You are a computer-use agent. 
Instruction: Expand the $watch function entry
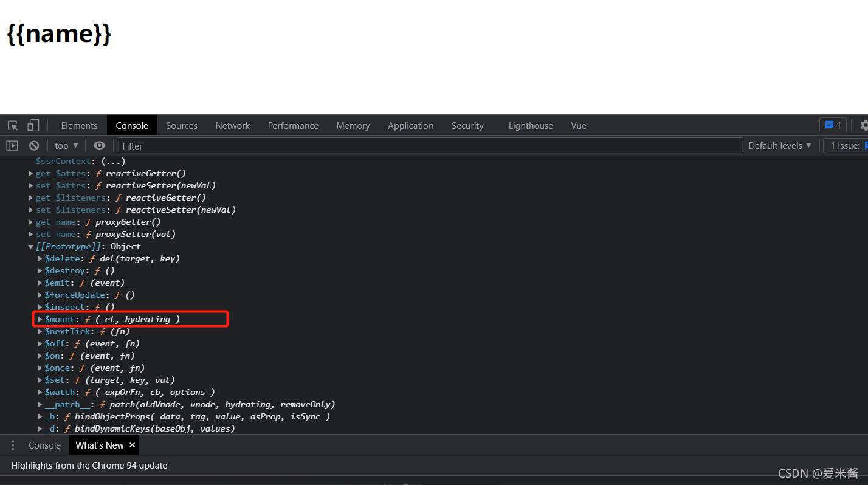[40, 393]
